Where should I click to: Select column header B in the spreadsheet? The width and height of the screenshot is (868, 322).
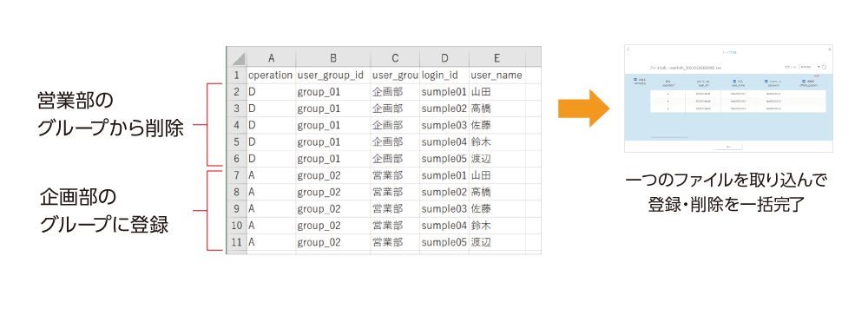pyautogui.click(x=332, y=58)
